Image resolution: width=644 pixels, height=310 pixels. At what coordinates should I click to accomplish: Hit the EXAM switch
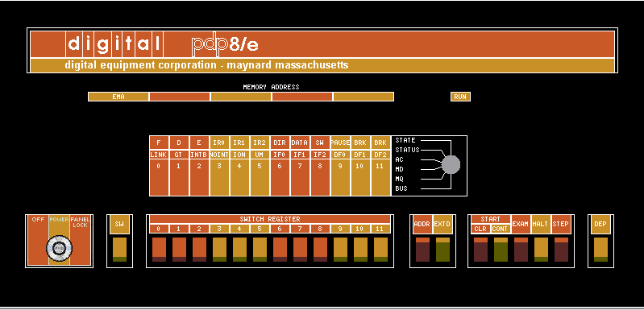521,250
